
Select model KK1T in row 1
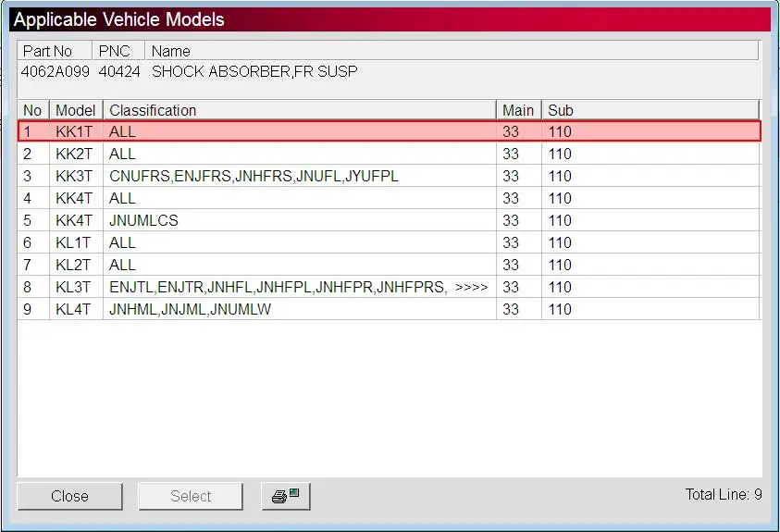point(74,131)
